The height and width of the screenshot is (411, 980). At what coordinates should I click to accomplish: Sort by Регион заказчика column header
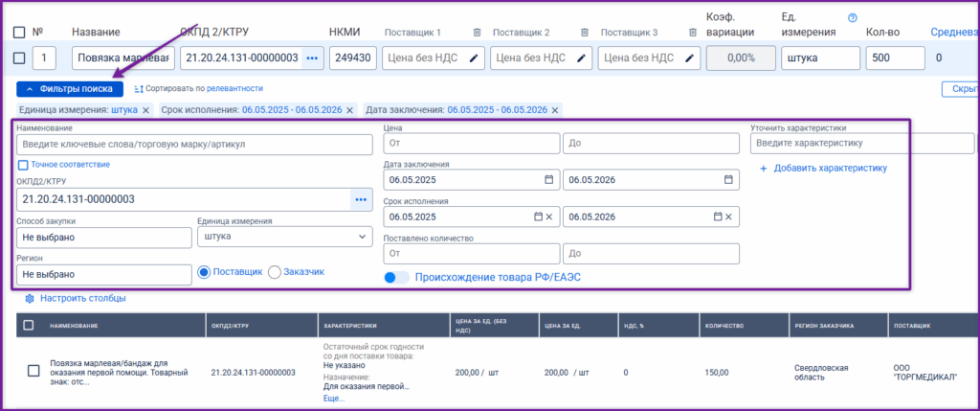click(824, 326)
